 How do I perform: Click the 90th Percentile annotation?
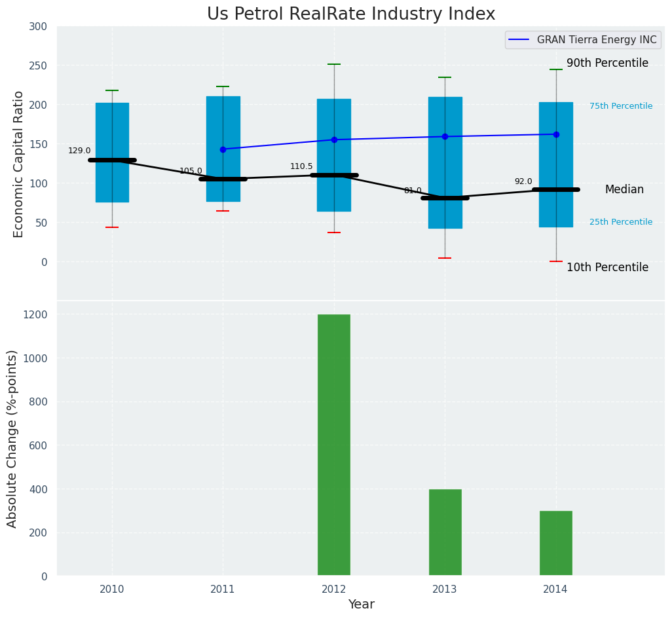[x=607, y=64]
